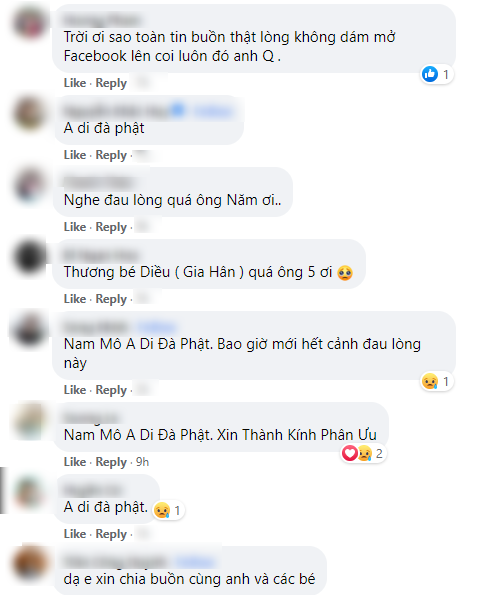Like the 'Thương bé Diều ( Gia Hân )' comment
The width and height of the screenshot is (494, 595).
pyautogui.click(x=75, y=299)
